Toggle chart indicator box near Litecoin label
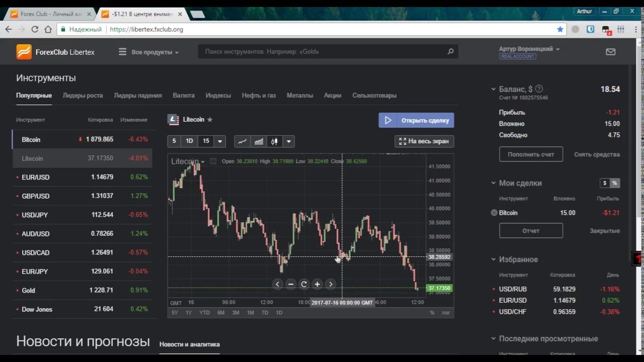Image resolution: width=644 pixels, height=362 pixels. [213, 161]
